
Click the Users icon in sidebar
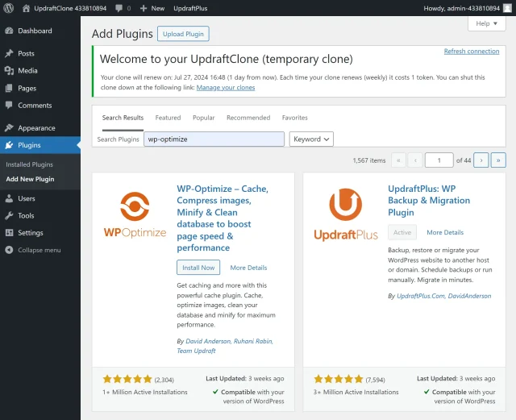(9, 198)
